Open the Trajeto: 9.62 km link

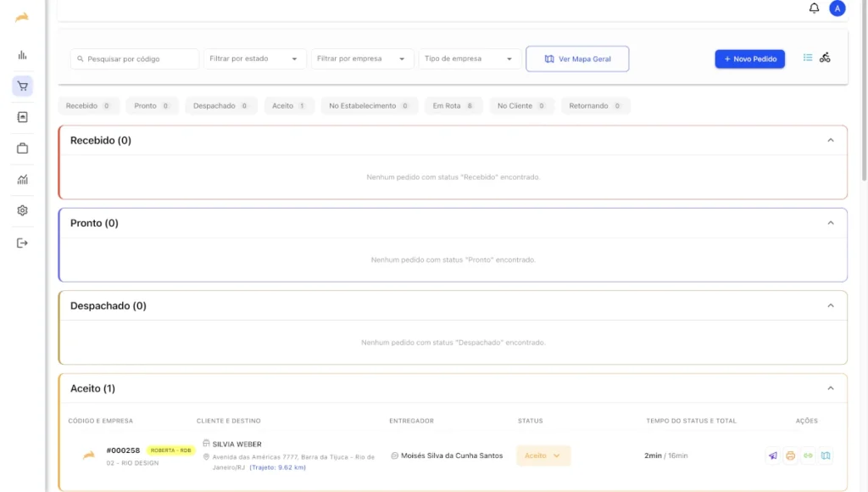tap(277, 467)
